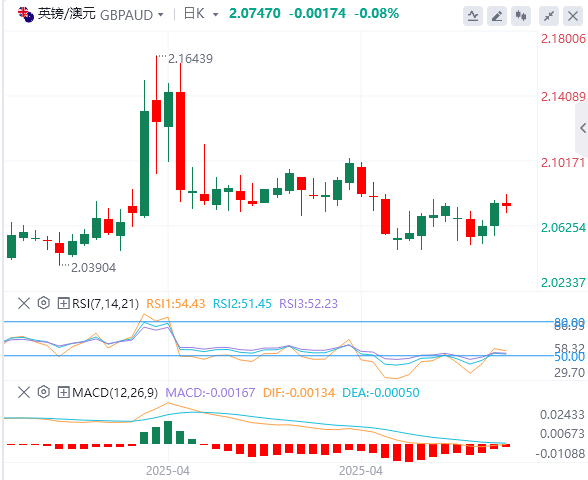588x480 pixels.
Task: Click the RSI(7,14,21) indicator label
Action: pyautogui.click(x=105, y=303)
